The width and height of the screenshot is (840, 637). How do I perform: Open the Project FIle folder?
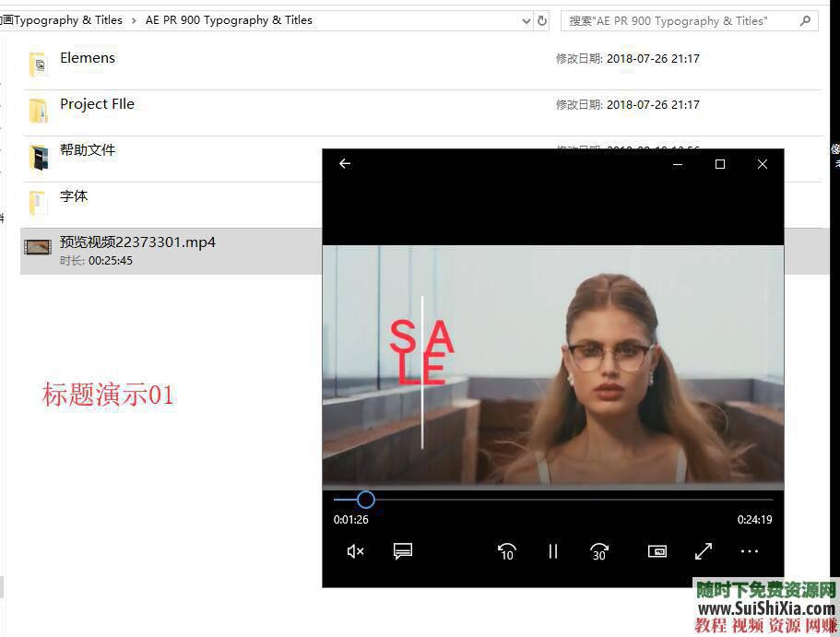[x=97, y=104]
